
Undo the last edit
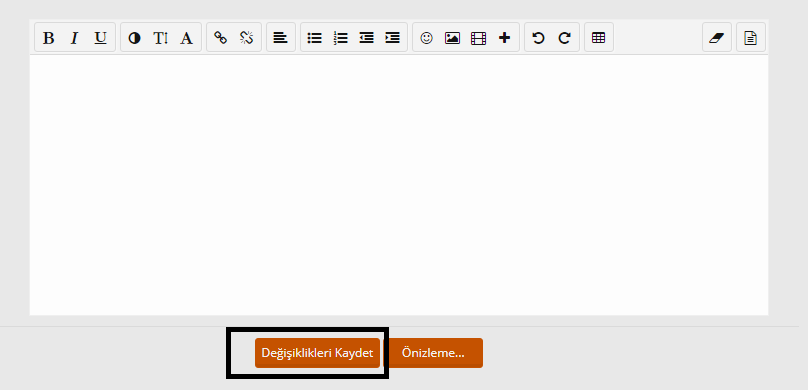pyautogui.click(x=538, y=38)
